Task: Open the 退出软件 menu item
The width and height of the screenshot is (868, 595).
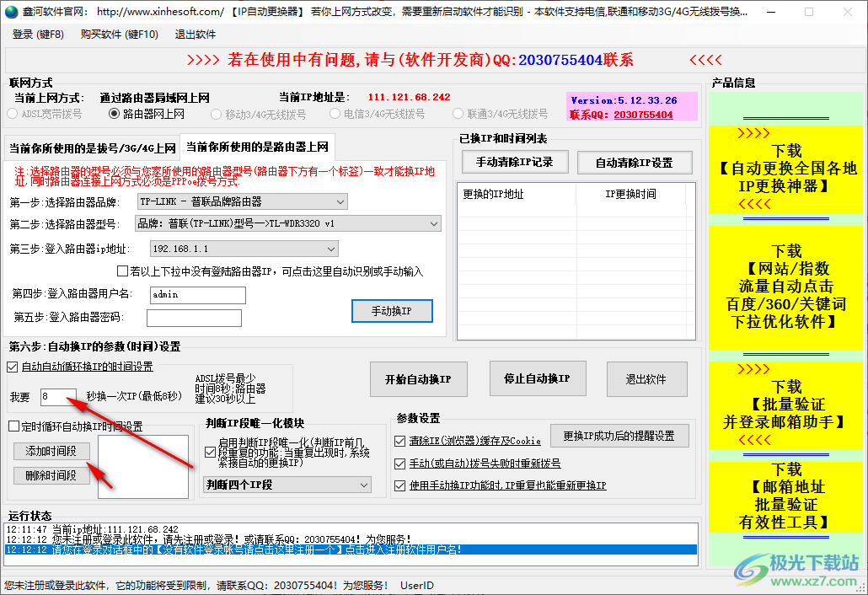Action: pos(196,35)
